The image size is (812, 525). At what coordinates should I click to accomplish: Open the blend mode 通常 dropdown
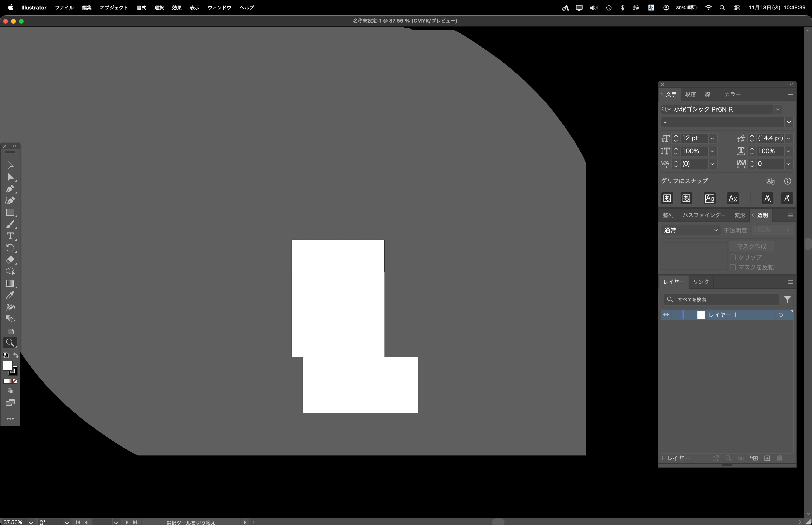click(x=690, y=230)
